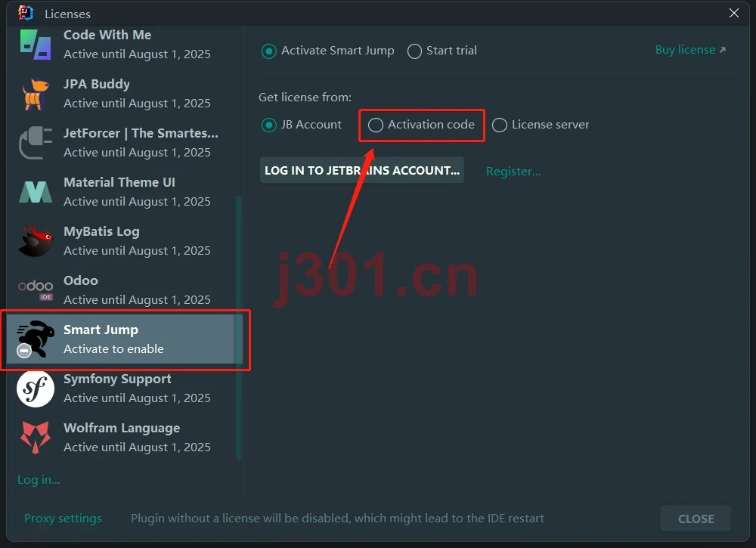Screen dimensions: 756x548
Task: Choose Activation code license source
Action: point(421,125)
